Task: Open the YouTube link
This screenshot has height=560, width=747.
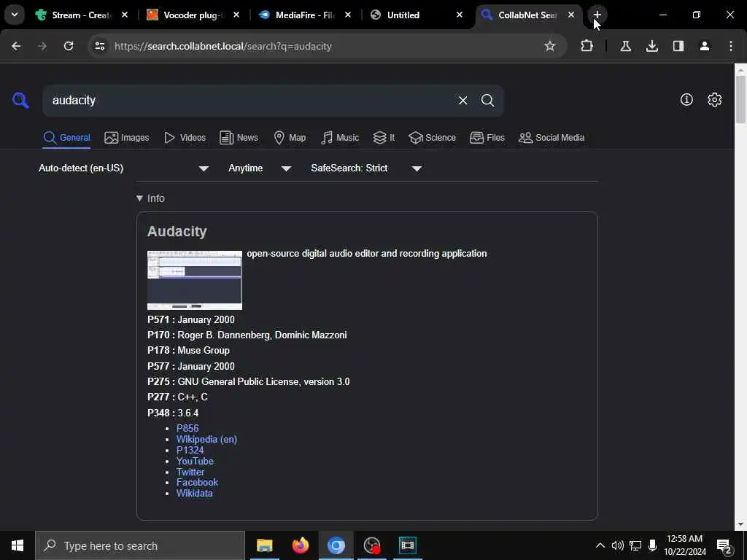Action: pyautogui.click(x=195, y=461)
